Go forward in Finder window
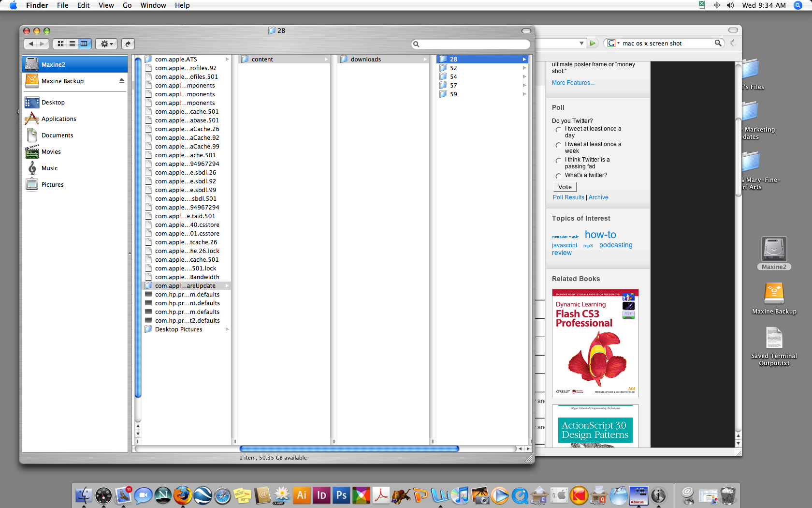812x508 pixels. point(43,44)
